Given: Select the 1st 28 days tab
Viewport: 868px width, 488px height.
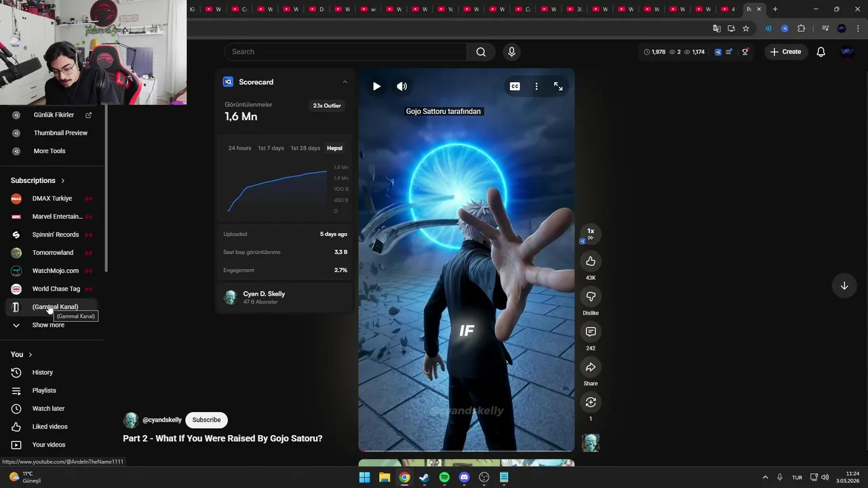Looking at the screenshot, I should point(305,148).
